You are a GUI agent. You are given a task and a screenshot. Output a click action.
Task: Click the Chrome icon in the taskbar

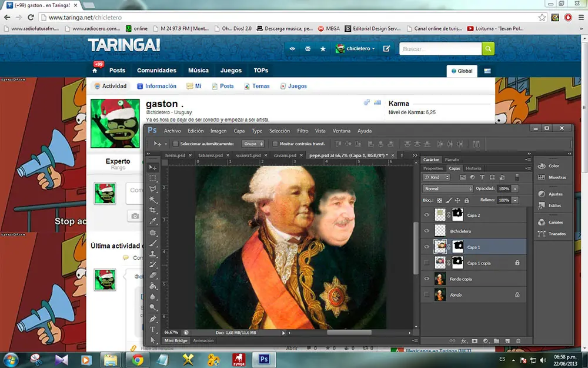137,360
